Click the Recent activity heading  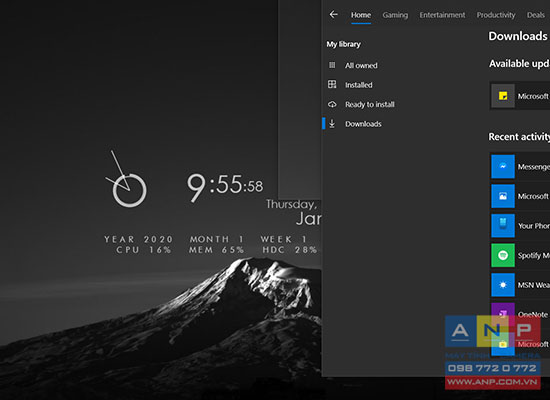519,136
